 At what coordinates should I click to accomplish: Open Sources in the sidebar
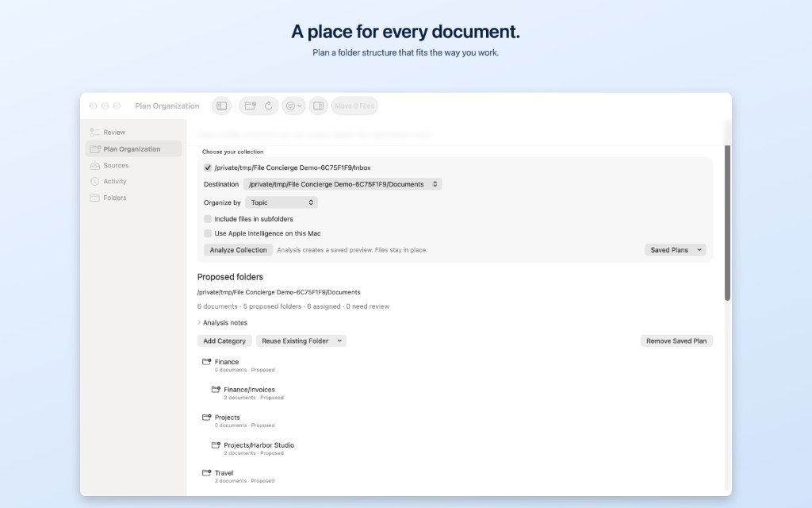[133, 165]
